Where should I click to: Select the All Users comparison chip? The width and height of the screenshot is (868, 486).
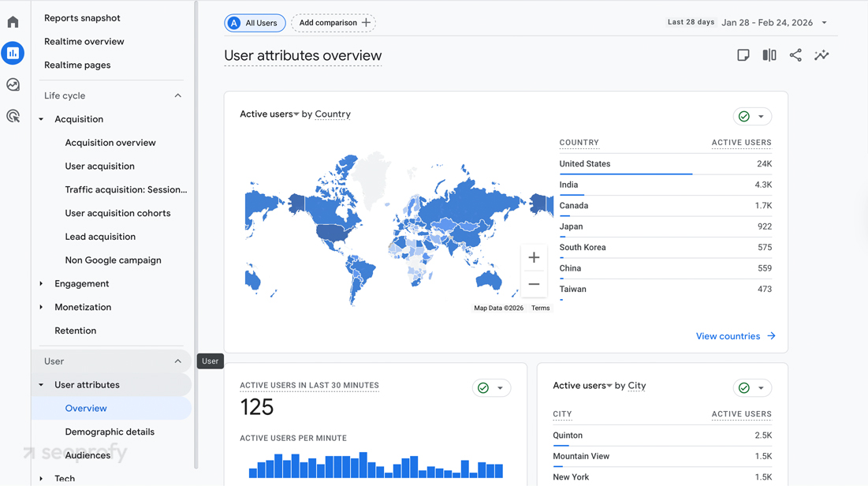255,23
